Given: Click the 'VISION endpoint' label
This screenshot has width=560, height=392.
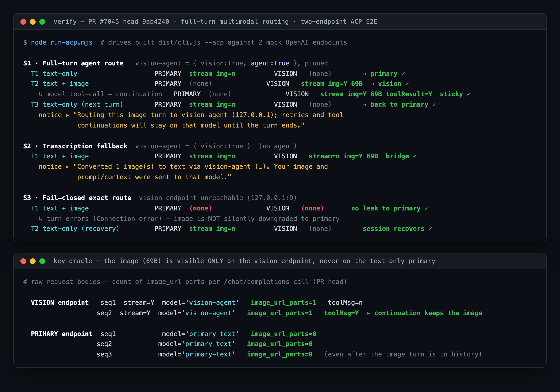Looking at the screenshot, I should [x=60, y=303].
